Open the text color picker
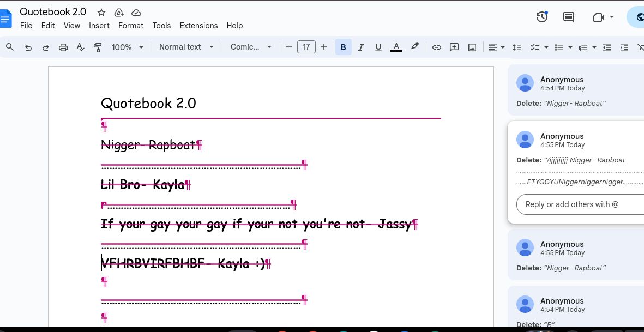 tap(396, 47)
